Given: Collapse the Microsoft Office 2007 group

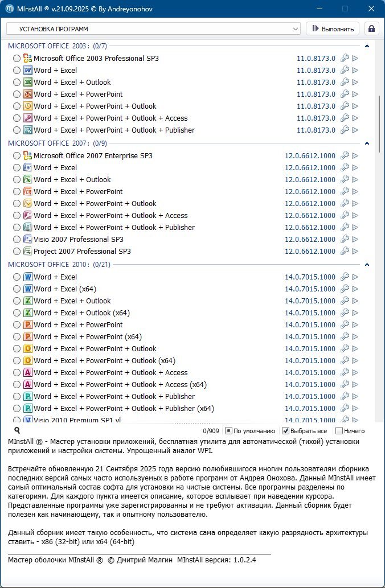Looking at the screenshot, I should click(x=367, y=143).
